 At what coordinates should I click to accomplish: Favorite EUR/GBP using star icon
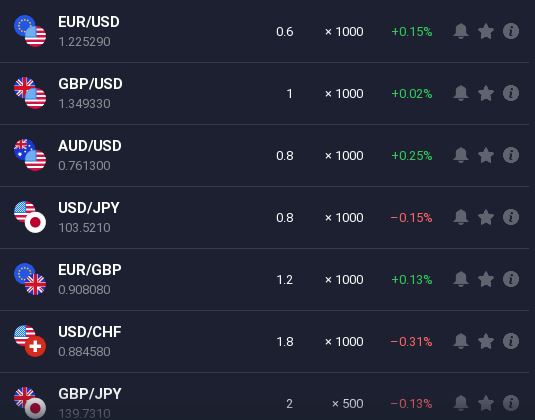(486, 279)
